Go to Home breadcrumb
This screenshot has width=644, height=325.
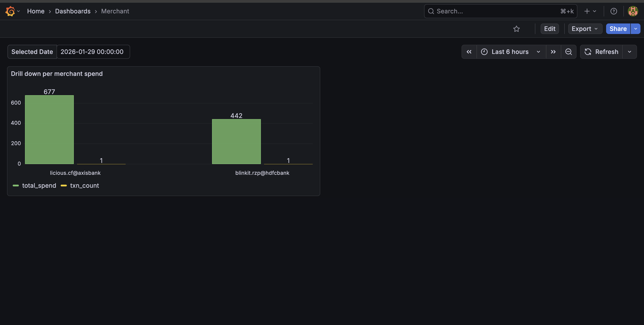(36, 11)
